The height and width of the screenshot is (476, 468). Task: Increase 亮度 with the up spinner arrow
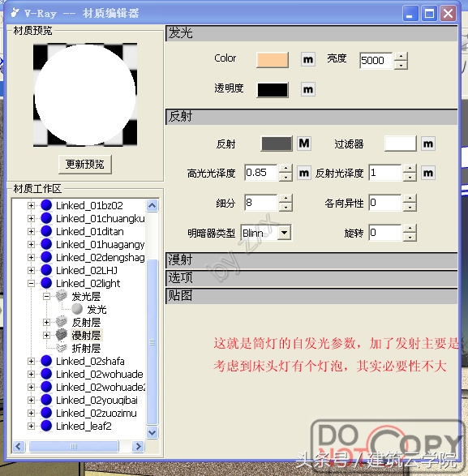tap(401, 57)
